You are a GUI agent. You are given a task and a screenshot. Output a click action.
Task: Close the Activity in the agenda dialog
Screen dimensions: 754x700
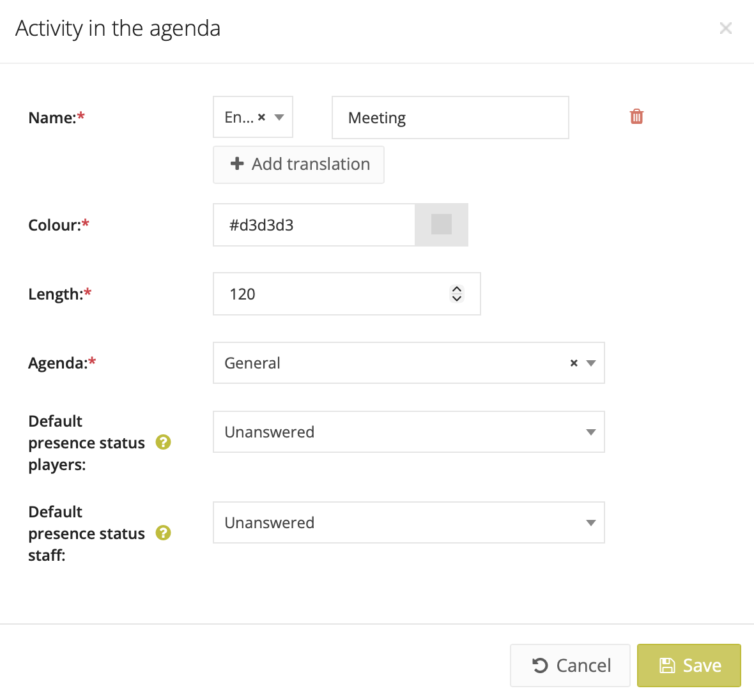[725, 28]
